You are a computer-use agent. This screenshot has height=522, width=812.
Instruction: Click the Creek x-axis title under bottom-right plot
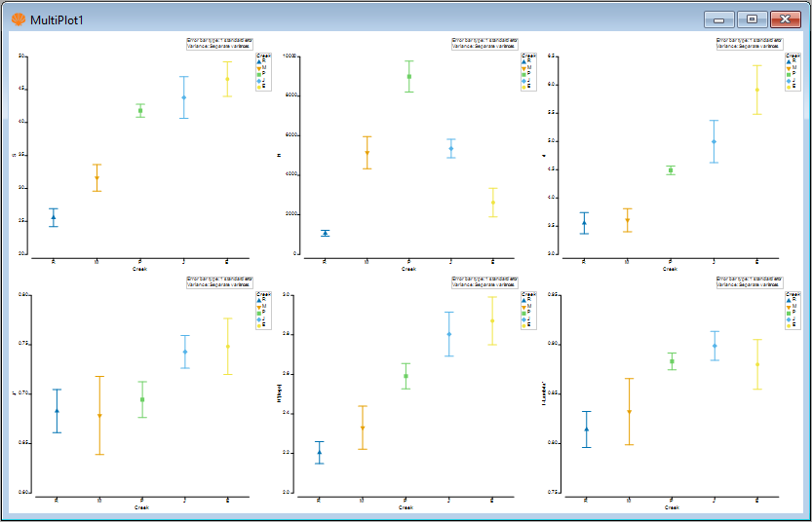672,507
